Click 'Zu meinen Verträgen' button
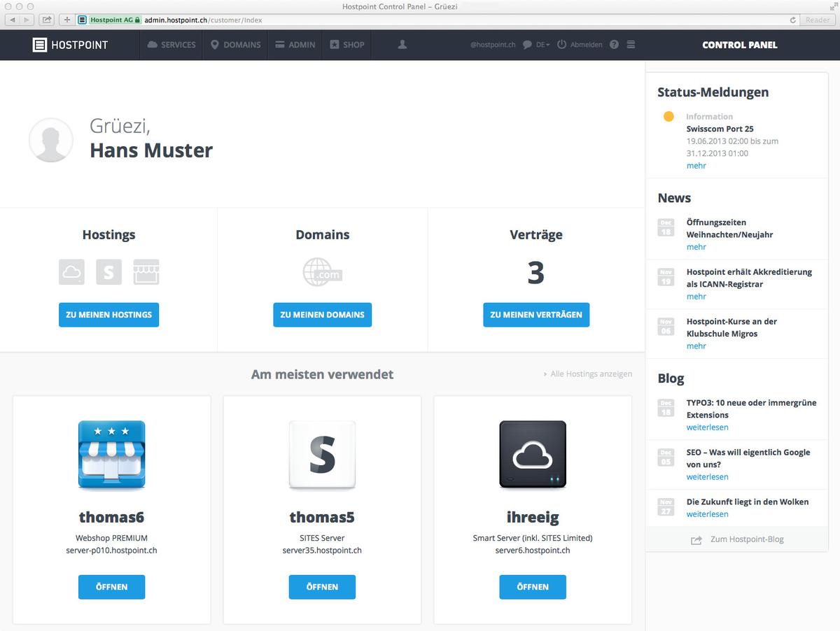 pyautogui.click(x=535, y=315)
